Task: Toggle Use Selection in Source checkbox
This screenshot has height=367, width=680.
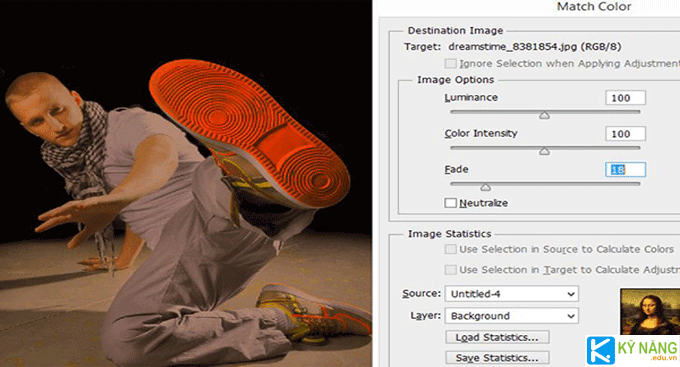Action: (451, 249)
